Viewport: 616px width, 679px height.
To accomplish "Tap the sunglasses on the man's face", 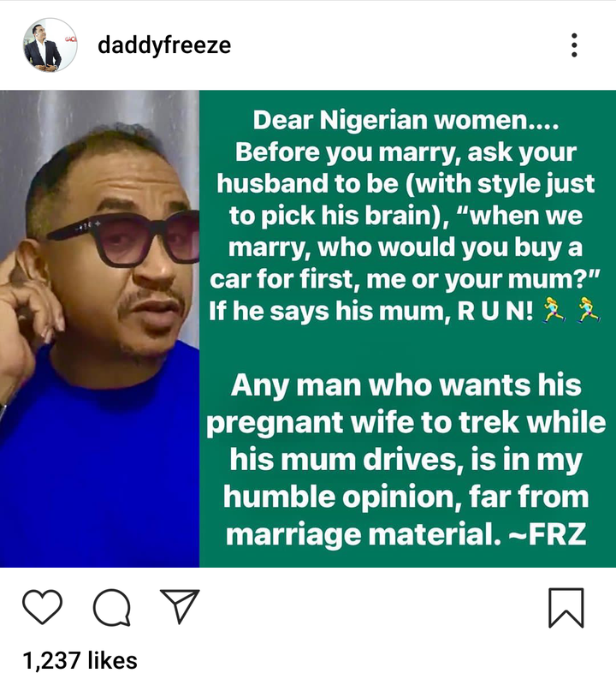I will pos(123,239).
